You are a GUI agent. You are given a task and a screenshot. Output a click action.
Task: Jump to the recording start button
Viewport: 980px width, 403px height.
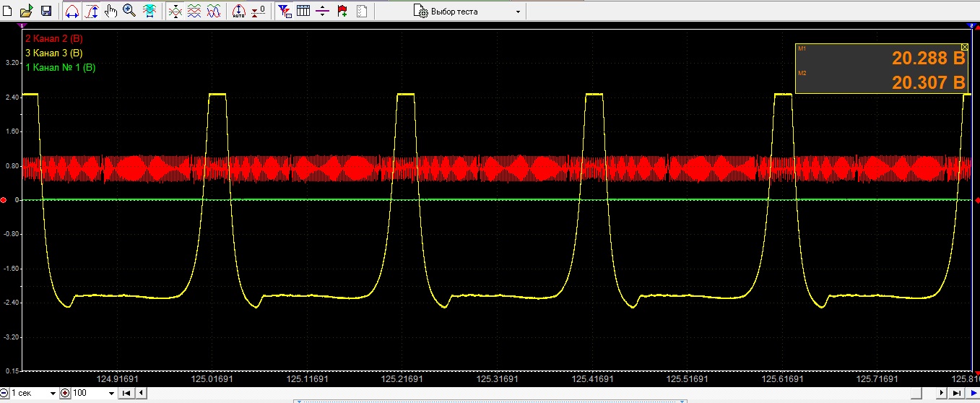point(126,393)
